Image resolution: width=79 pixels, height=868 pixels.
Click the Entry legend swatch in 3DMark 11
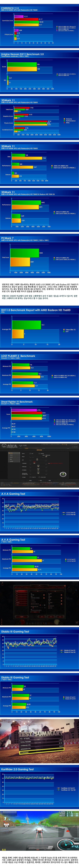click(64, 123)
